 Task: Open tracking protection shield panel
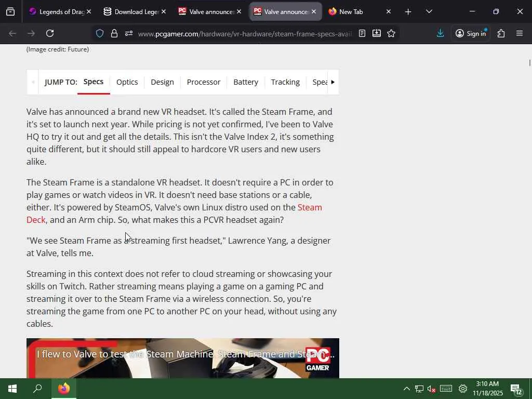pos(99,33)
